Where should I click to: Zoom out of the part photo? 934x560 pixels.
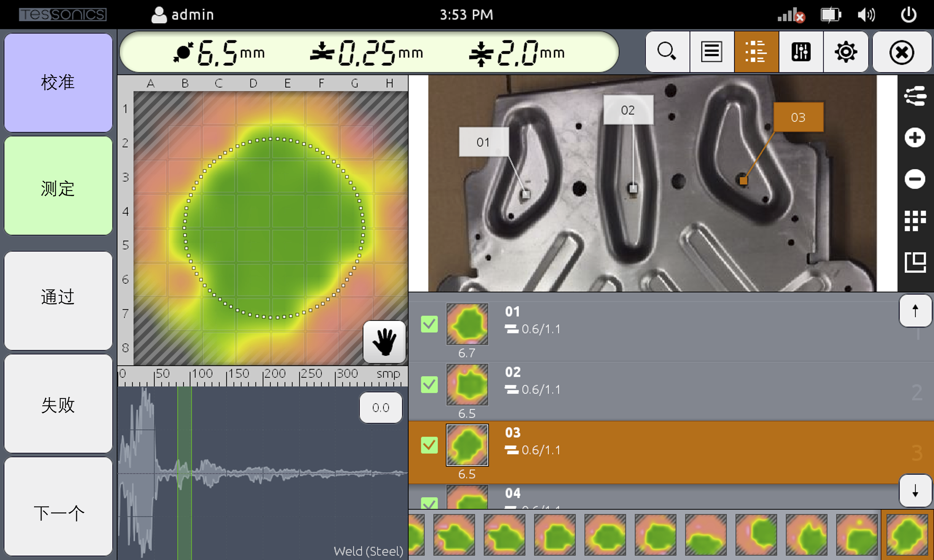tap(914, 179)
